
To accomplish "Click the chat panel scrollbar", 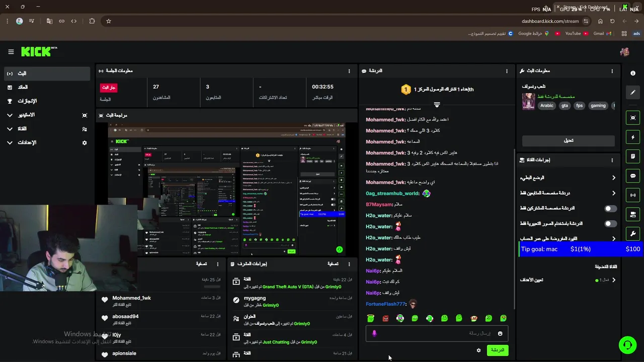I will point(514,229).
